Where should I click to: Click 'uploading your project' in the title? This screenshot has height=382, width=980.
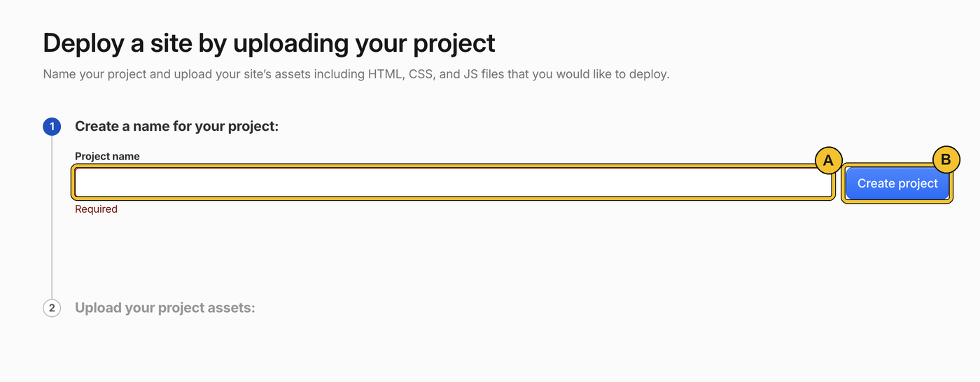coord(364,43)
